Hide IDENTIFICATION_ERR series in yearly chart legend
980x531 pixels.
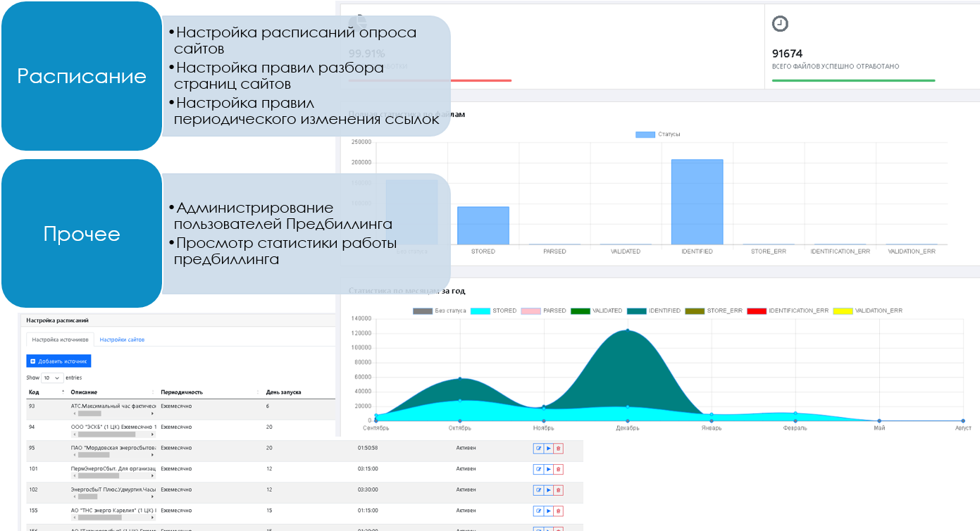(788, 311)
